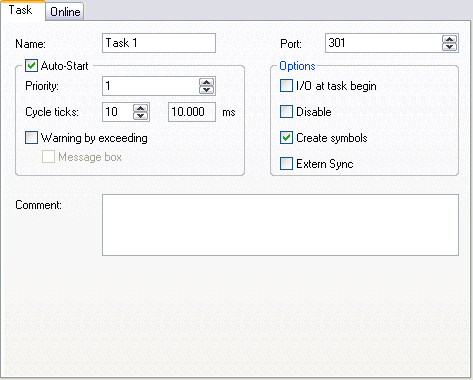473x380 pixels.
Task: Click the Name: label
Action: click(30, 44)
